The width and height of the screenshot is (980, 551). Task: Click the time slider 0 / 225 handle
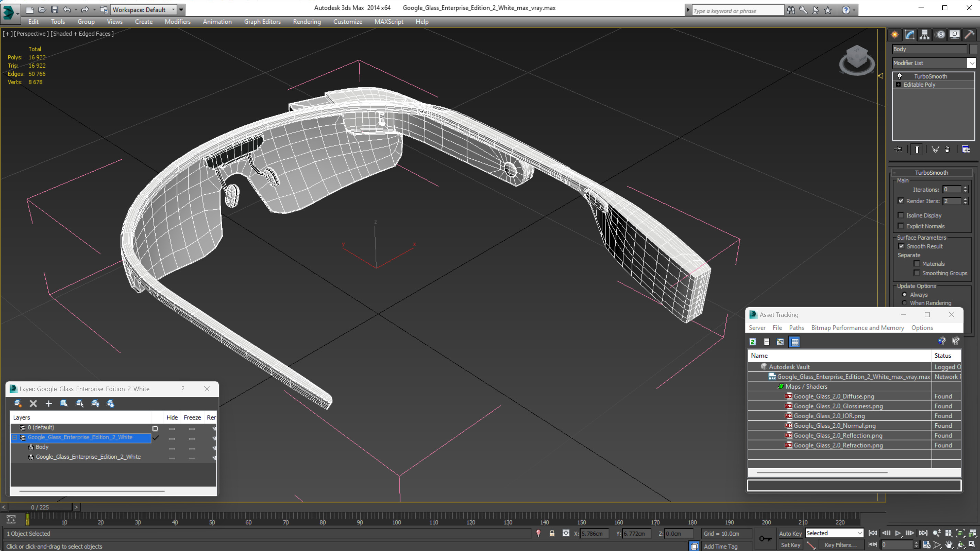coord(40,507)
